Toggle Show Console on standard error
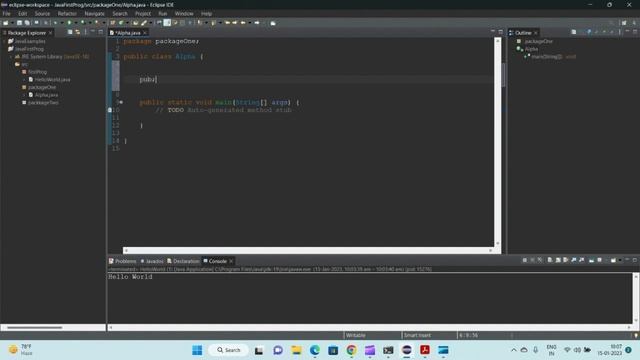Viewport: 640px width, 360px height. 581,260
